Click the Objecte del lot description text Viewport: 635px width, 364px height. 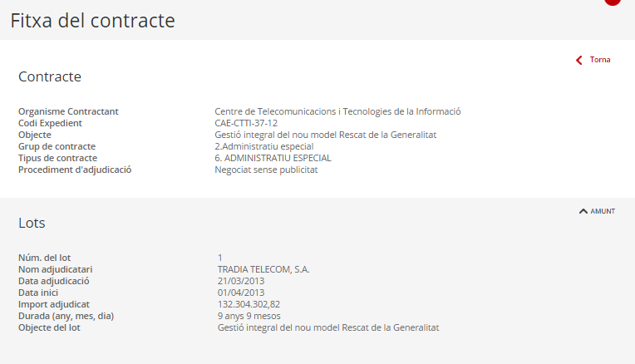(328, 327)
